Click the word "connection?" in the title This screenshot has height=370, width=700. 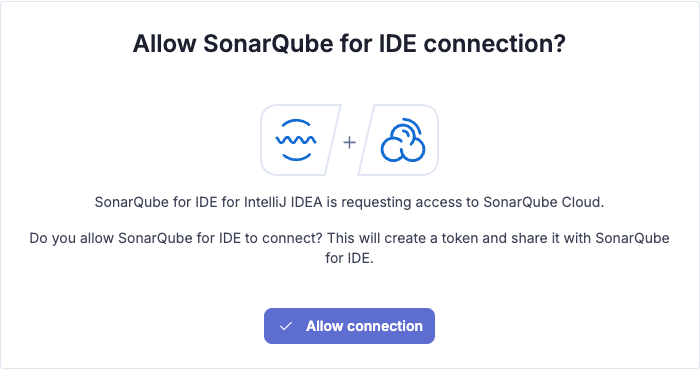(x=495, y=44)
